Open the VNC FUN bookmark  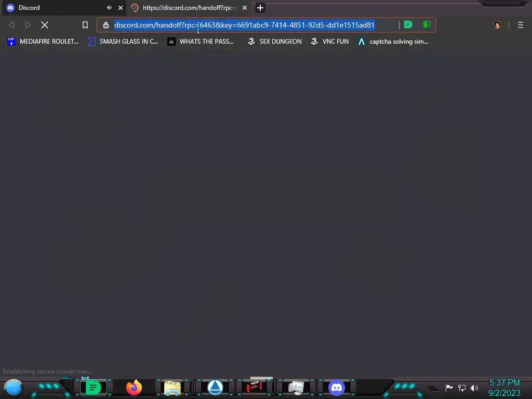click(x=329, y=42)
